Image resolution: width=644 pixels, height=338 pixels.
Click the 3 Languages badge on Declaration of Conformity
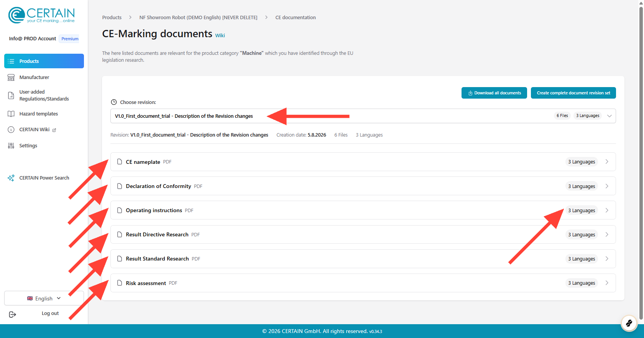pyautogui.click(x=582, y=186)
